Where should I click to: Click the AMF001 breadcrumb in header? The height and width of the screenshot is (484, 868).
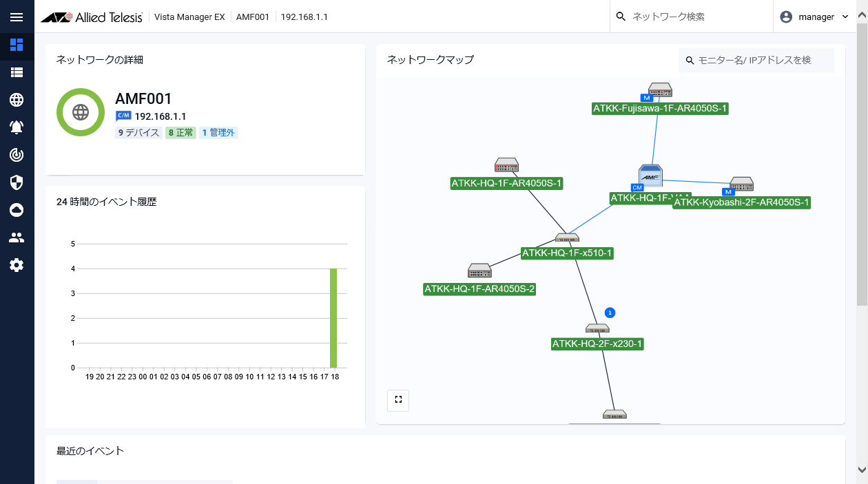coord(252,17)
